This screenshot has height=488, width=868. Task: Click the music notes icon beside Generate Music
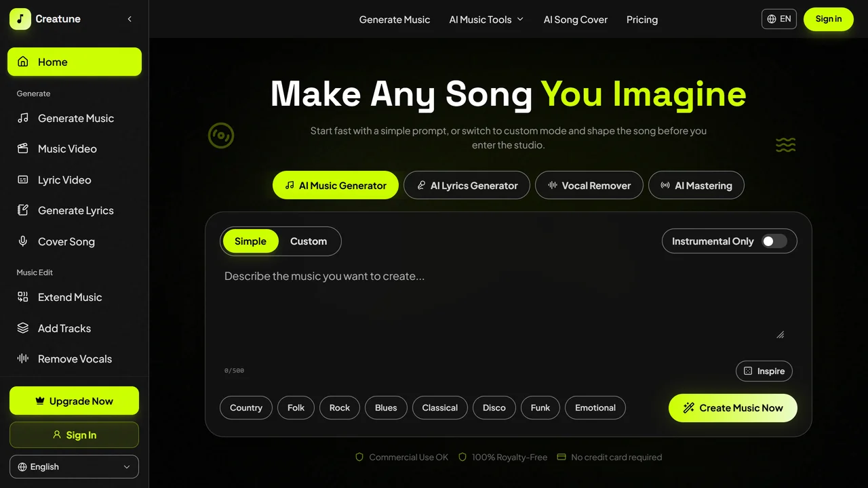click(x=23, y=118)
